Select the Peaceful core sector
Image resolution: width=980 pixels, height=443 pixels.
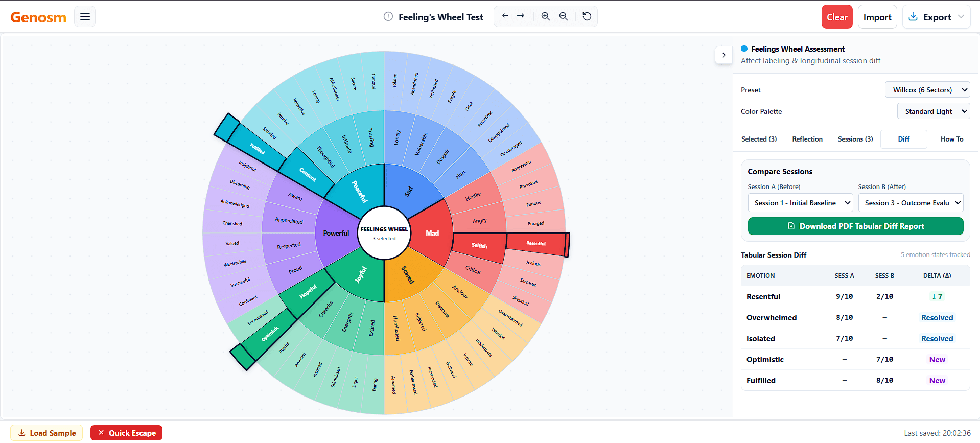[x=360, y=191]
